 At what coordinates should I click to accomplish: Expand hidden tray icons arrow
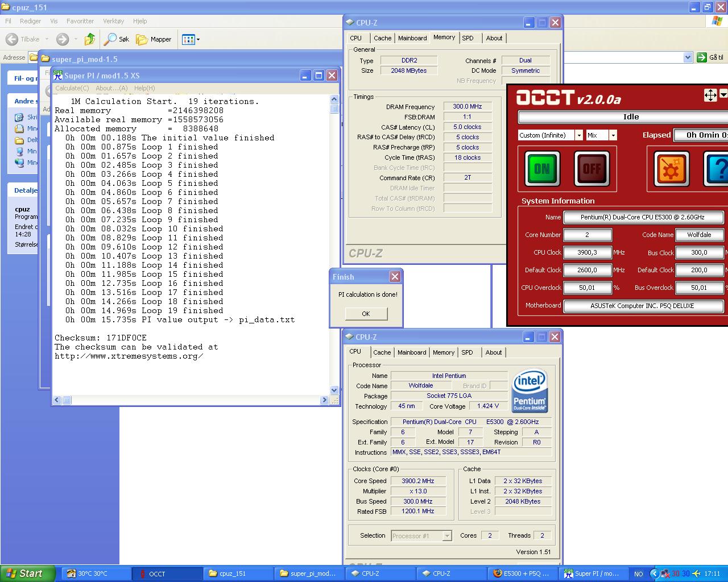pyautogui.click(x=654, y=574)
